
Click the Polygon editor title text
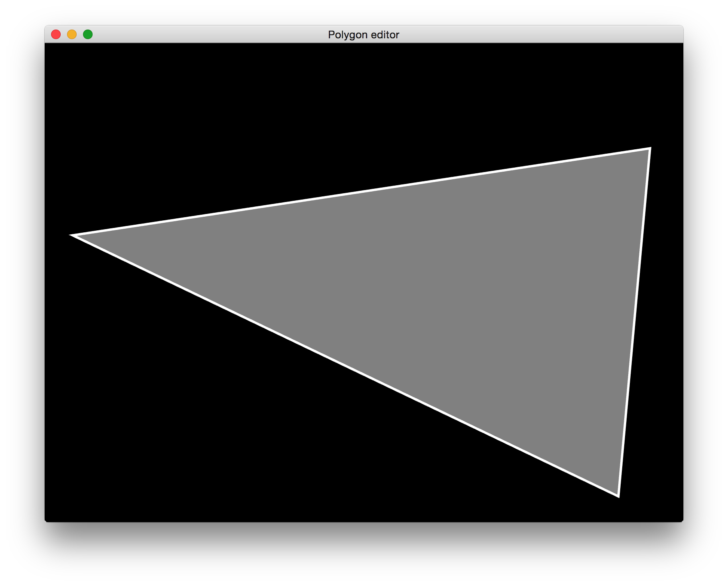(x=363, y=35)
